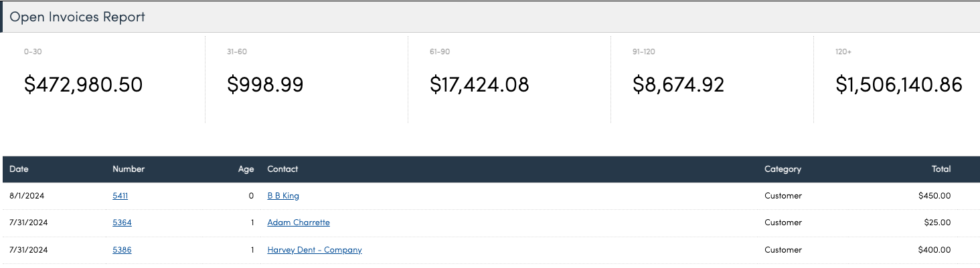
Task: Open invoice number 5411
Action: tap(120, 196)
